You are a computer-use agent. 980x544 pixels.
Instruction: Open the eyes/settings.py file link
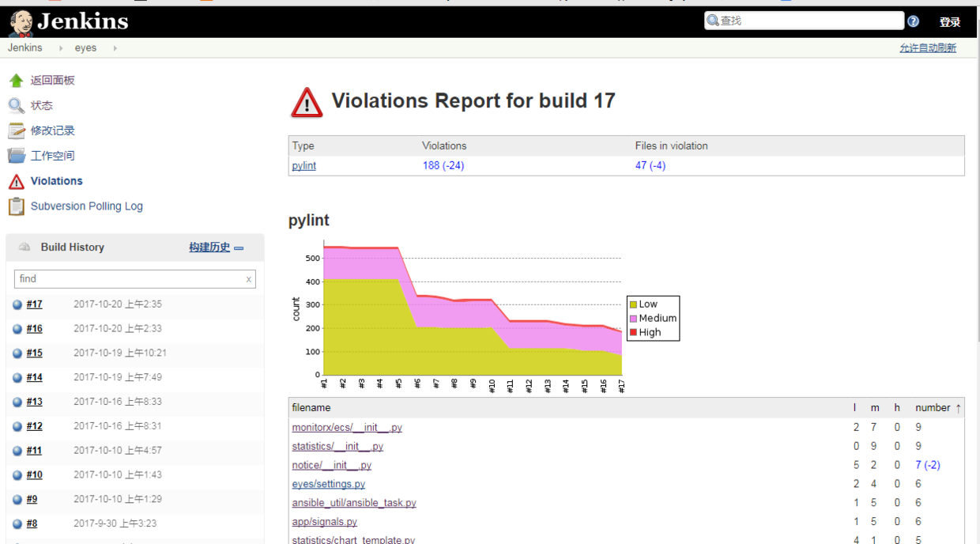328,484
